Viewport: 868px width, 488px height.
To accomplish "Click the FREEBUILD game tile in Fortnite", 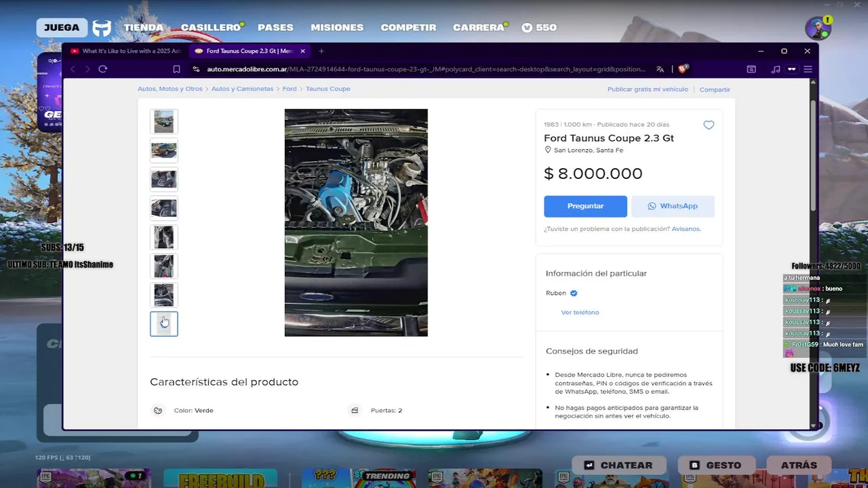I will [x=220, y=479].
